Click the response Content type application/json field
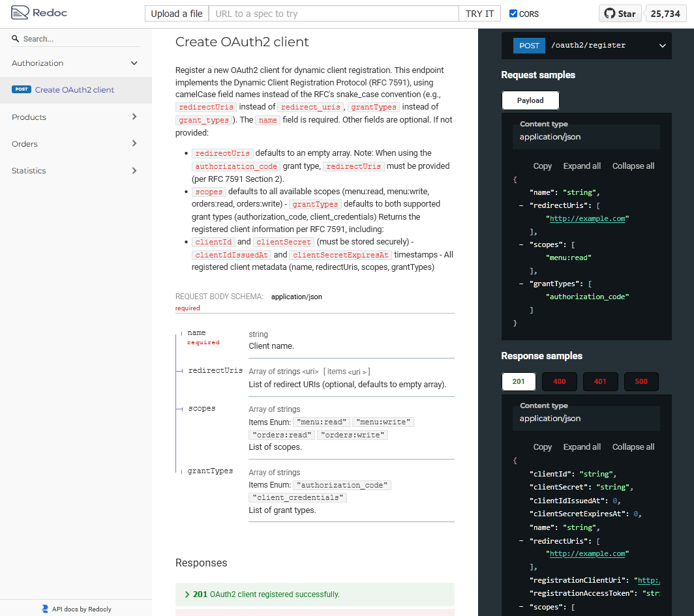Viewport: 694px width, 616px height. [x=586, y=418]
